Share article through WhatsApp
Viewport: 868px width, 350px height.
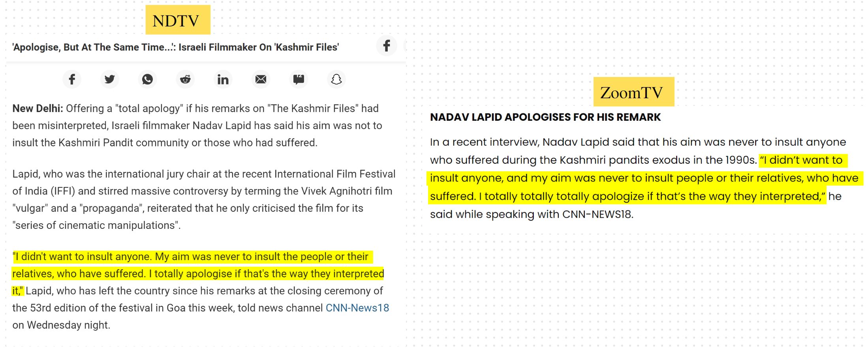(147, 79)
